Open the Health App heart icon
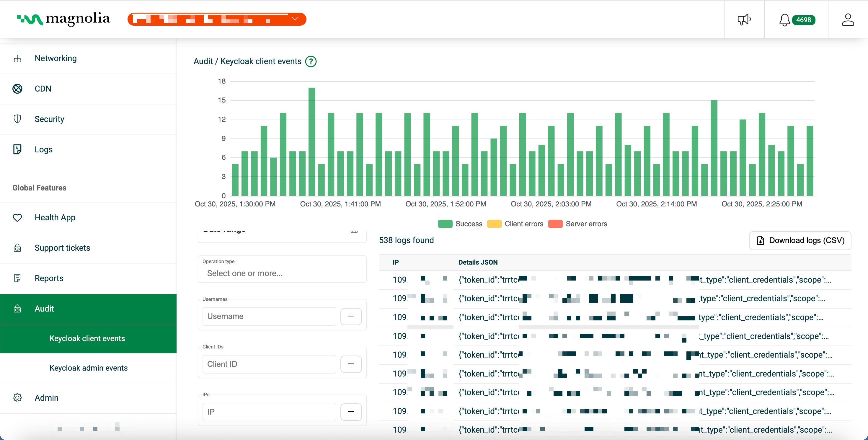 (17, 218)
